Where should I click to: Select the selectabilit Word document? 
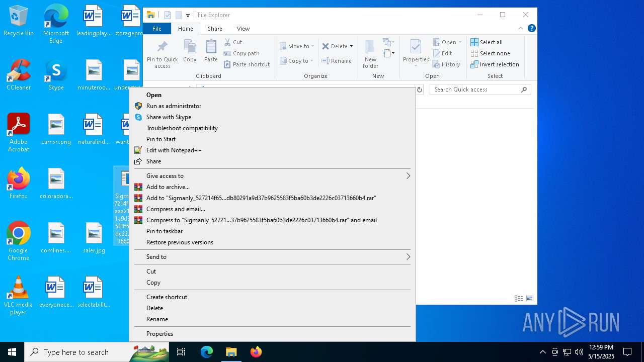[x=94, y=293]
